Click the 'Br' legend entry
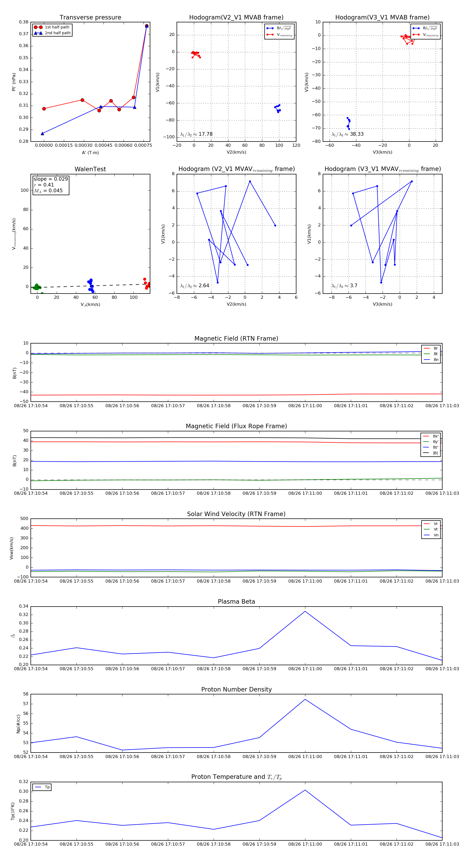Viewport: 473px width, 868px height. pyautogui.click(x=431, y=349)
